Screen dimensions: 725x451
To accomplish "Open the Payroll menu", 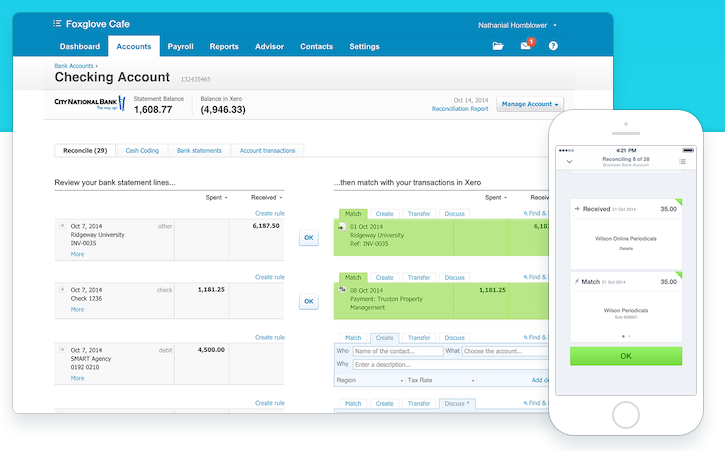I will (x=180, y=46).
